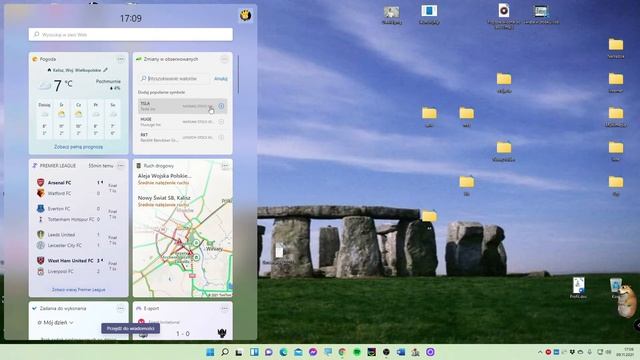Select Pt forecast day column
The width and height of the screenshot is (640, 360).
point(96,119)
